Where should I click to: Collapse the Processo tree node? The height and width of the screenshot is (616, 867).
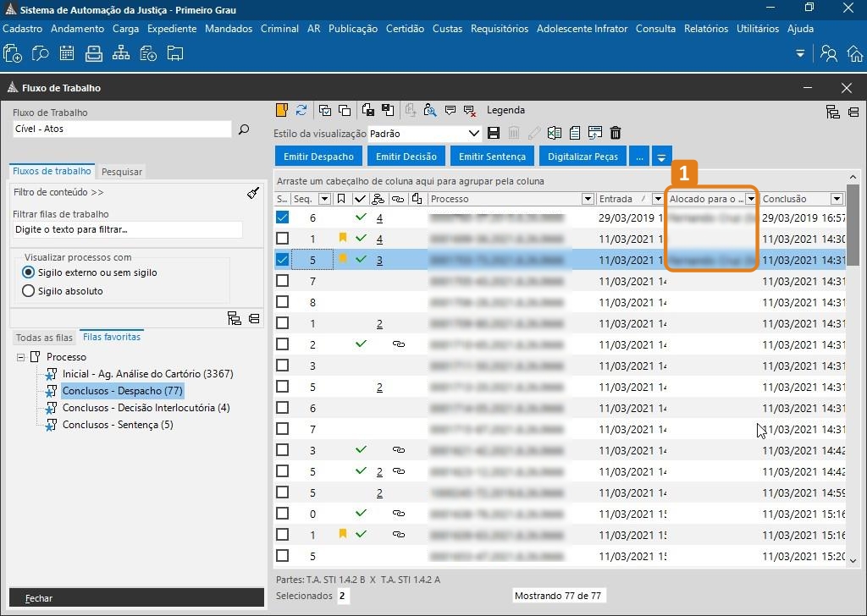(x=20, y=357)
